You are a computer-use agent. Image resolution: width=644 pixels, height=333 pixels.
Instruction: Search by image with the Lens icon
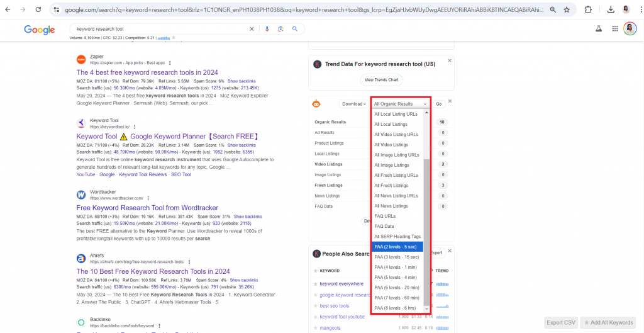coord(280,29)
